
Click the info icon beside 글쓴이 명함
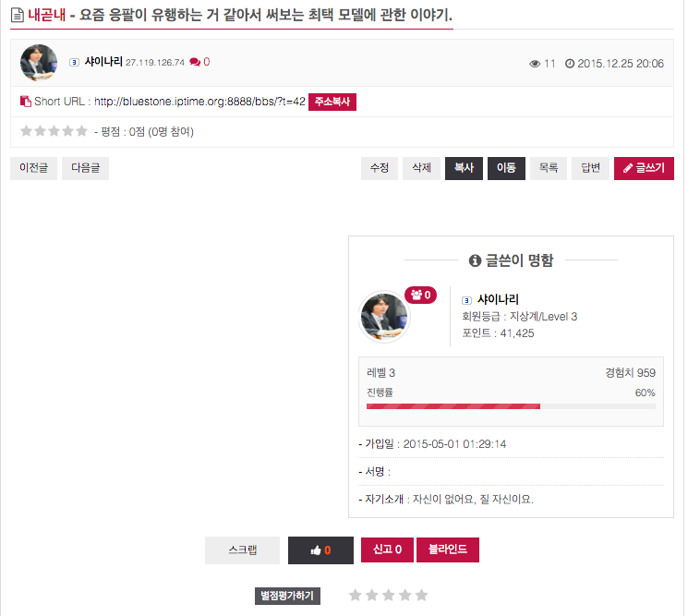[x=475, y=260]
